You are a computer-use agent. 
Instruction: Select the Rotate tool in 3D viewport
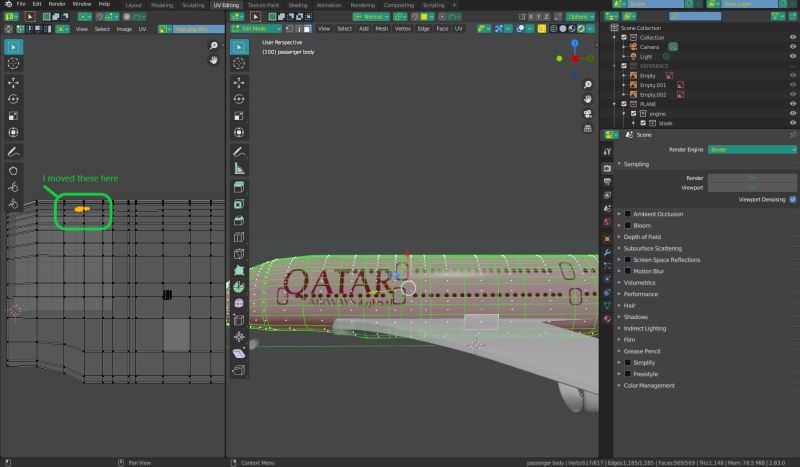click(239, 99)
